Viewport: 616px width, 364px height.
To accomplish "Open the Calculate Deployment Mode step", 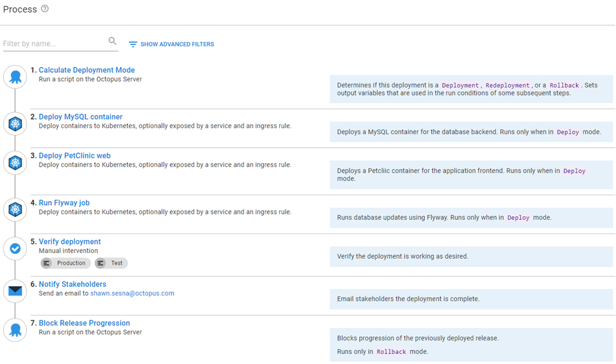I will (x=86, y=70).
